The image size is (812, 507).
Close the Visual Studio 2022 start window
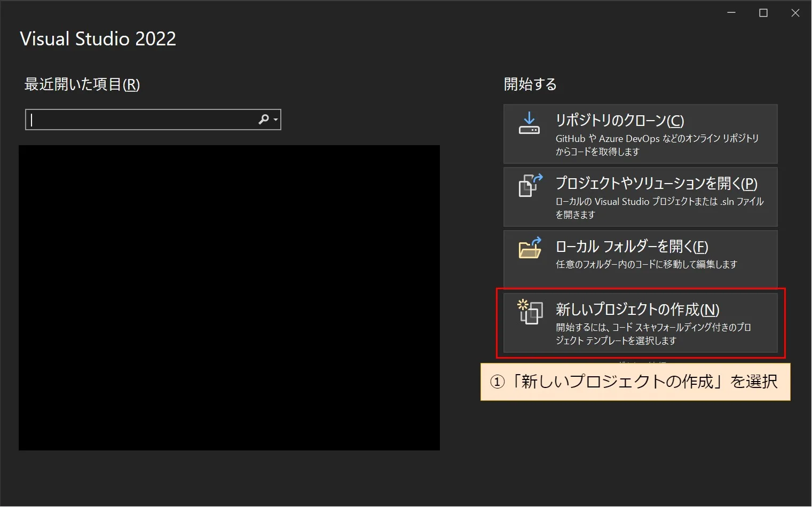(795, 13)
